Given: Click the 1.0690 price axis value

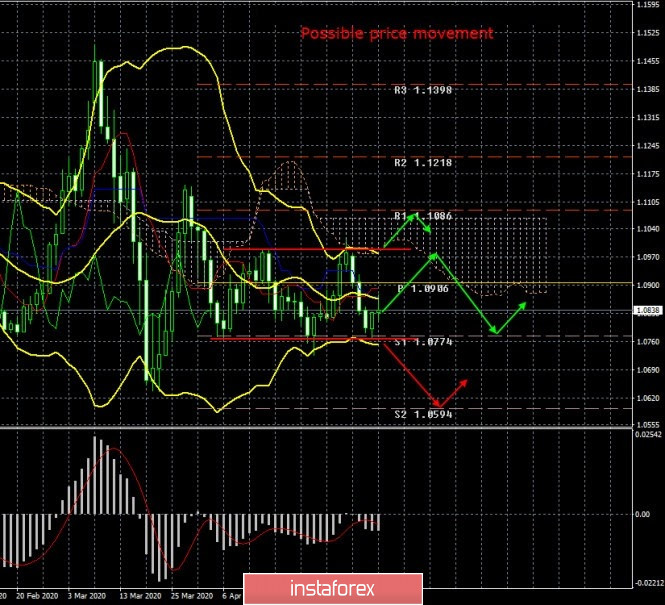Looking at the screenshot, I should click(648, 370).
